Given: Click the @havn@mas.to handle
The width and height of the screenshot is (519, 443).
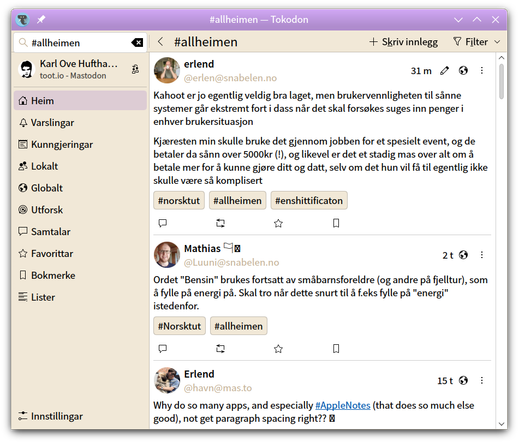Looking at the screenshot, I should click(218, 388).
